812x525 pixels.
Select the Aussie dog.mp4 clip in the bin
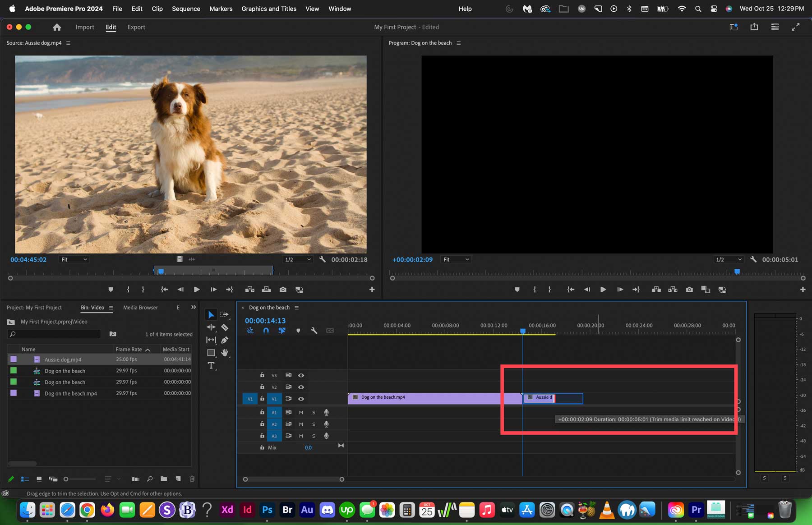pyautogui.click(x=63, y=359)
